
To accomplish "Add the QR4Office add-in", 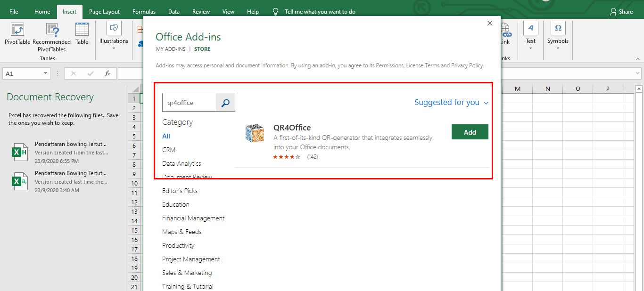I will coord(470,132).
